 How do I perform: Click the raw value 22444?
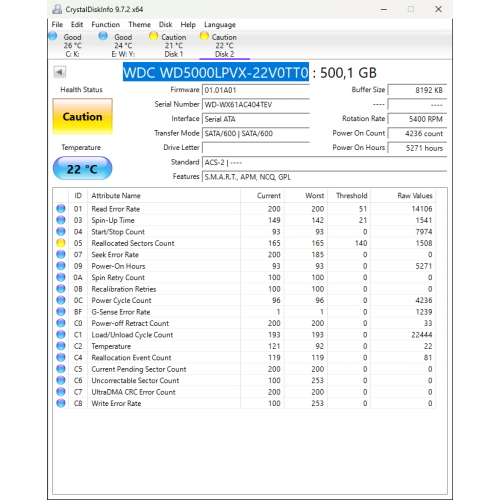(x=422, y=335)
